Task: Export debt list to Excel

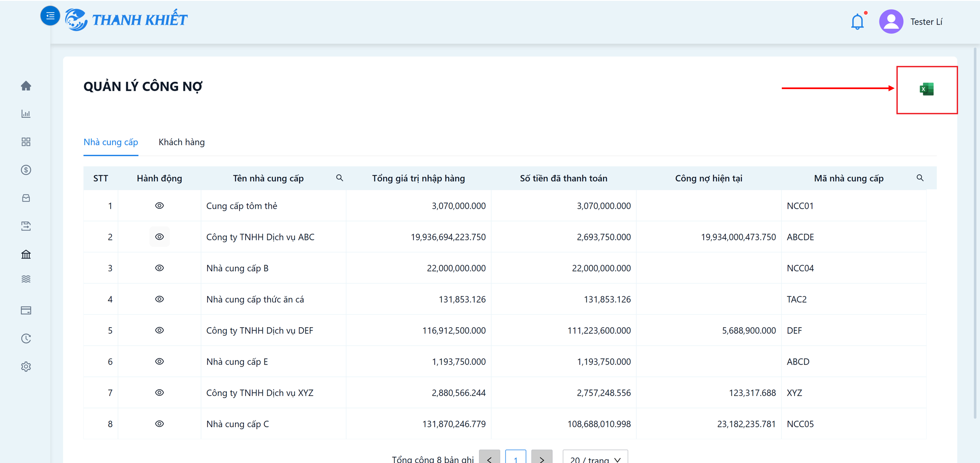Action: 926,89
